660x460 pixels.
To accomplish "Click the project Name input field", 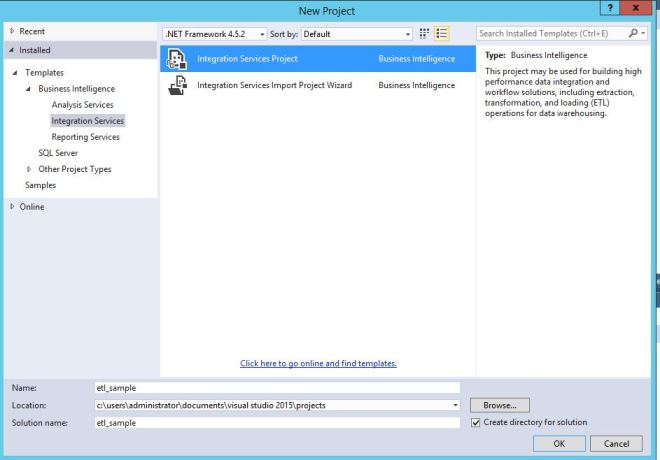I will pyautogui.click(x=275, y=387).
